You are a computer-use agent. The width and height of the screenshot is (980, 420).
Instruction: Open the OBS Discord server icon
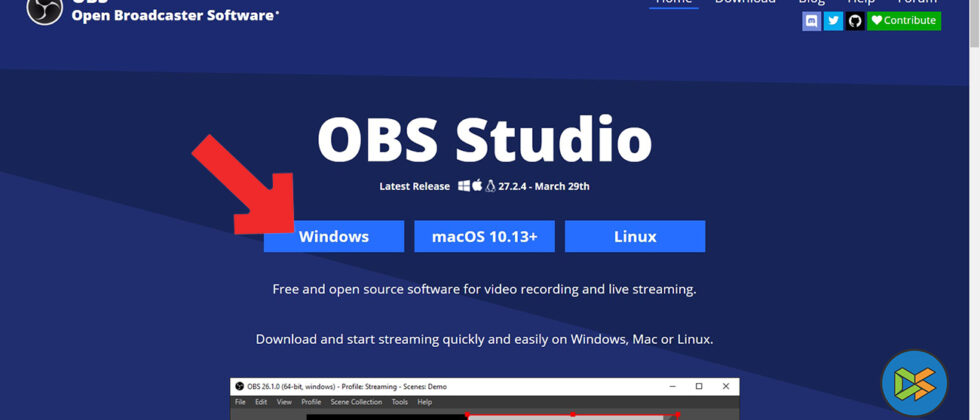(x=811, y=21)
